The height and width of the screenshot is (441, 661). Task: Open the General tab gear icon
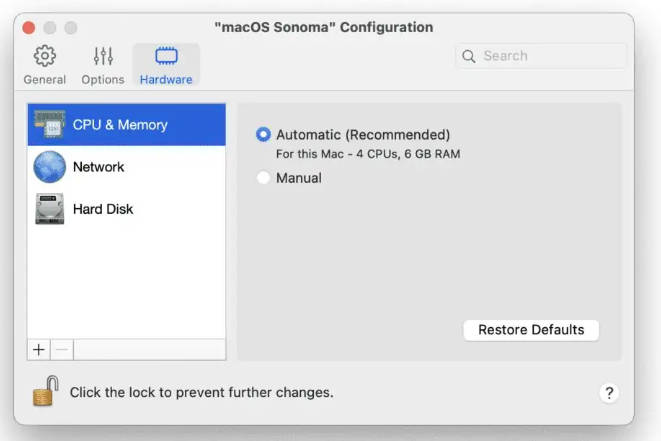pyautogui.click(x=45, y=56)
